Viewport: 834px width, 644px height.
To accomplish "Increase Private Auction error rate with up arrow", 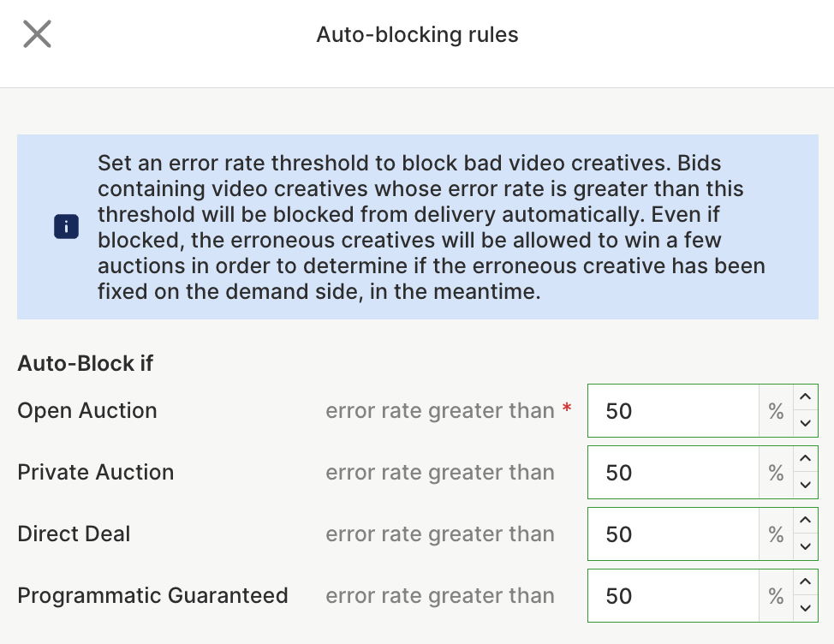I will [805, 459].
